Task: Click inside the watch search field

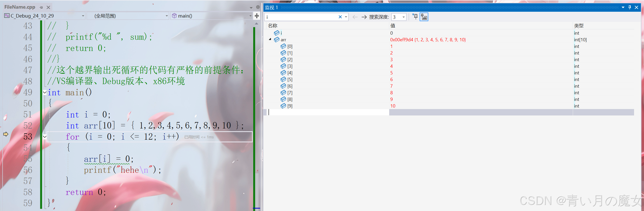Action: [x=301, y=17]
